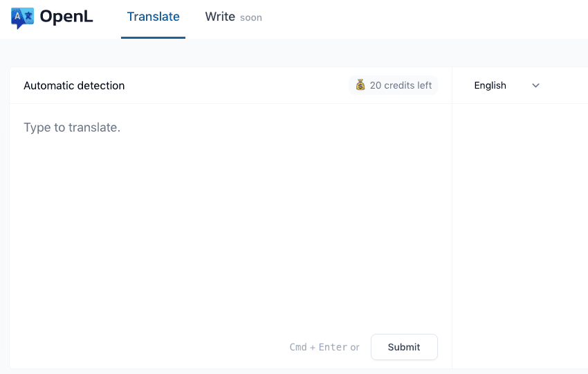The image size is (588, 374).
Task: Click the "or" text before Submit
Action: [x=355, y=348]
